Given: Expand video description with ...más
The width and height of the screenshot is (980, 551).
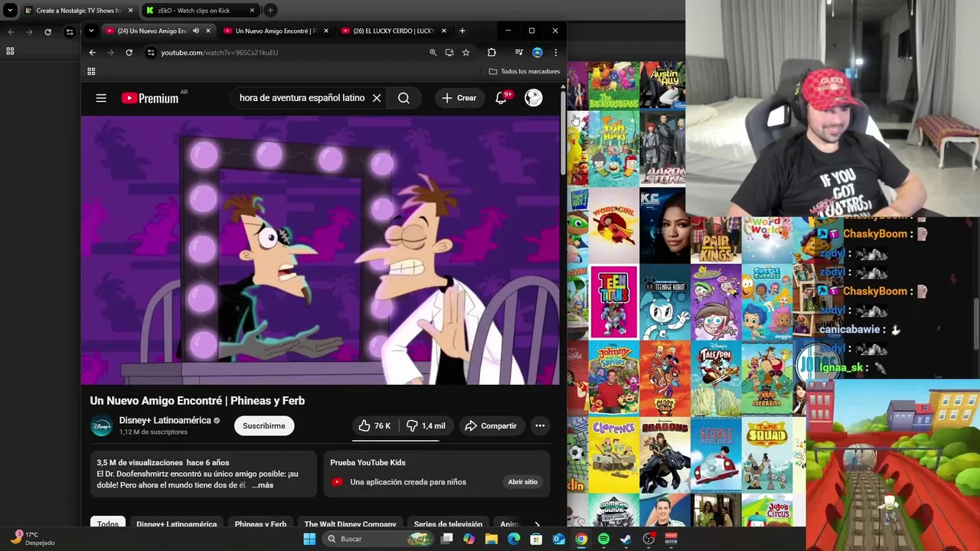Looking at the screenshot, I should pyautogui.click(x=262, y=485).
